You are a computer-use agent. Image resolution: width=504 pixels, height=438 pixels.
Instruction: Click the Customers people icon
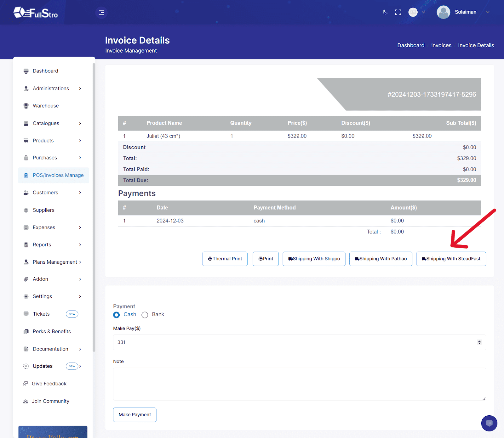pos(26,193)
